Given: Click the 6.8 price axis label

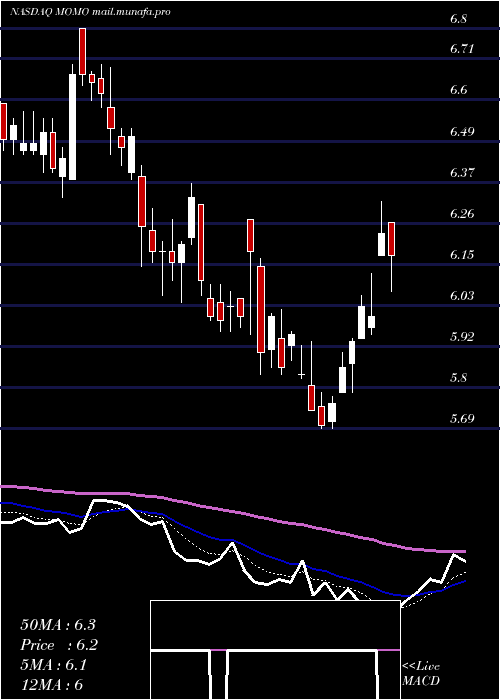Looking at the screenshot, I should [x=459, y=19].
